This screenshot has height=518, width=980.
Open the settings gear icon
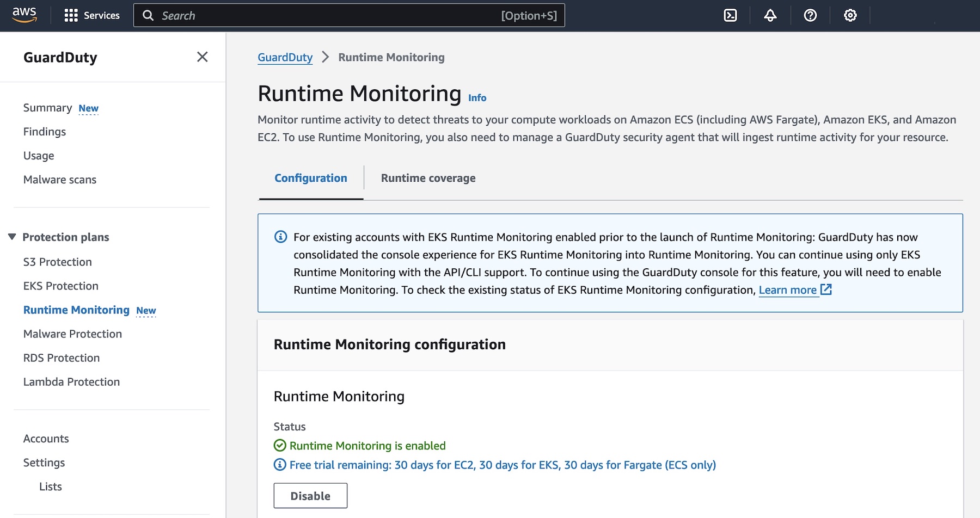[850, 15]
